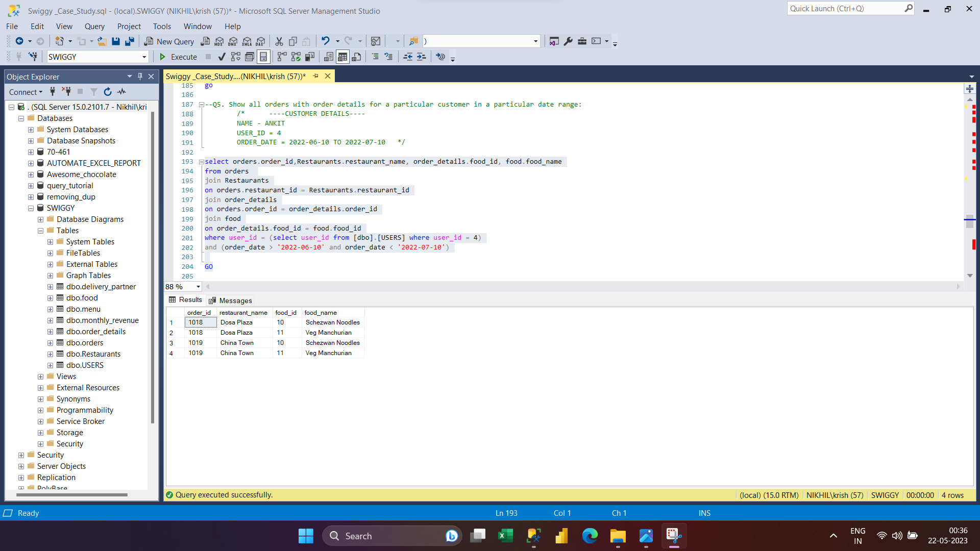Click the restaurant_name column header
The width and height of the screenshot is (980, 551).
click(x=243, y=313)
